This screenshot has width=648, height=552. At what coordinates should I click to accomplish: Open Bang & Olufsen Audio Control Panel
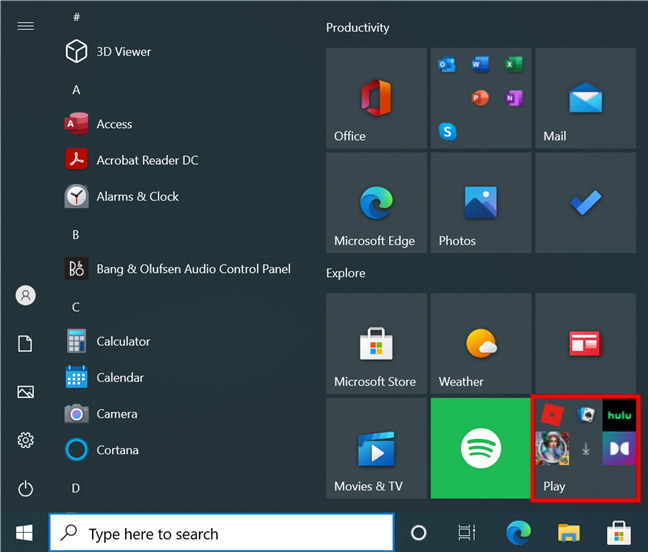178,269
